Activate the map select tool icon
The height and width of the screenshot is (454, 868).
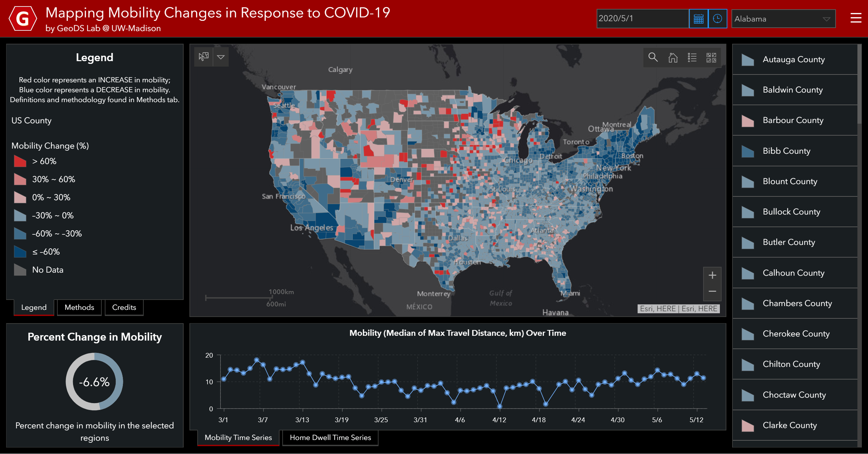click(x=204, y=57)
